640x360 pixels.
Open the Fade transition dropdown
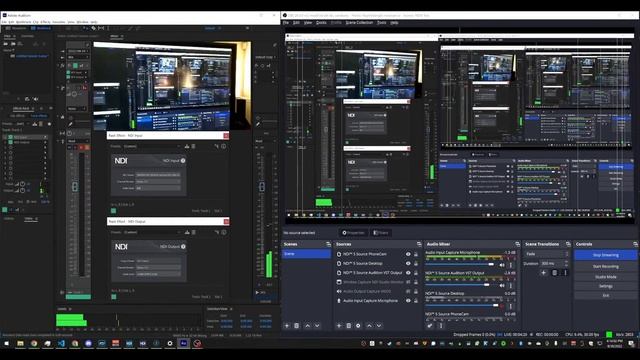547,254
